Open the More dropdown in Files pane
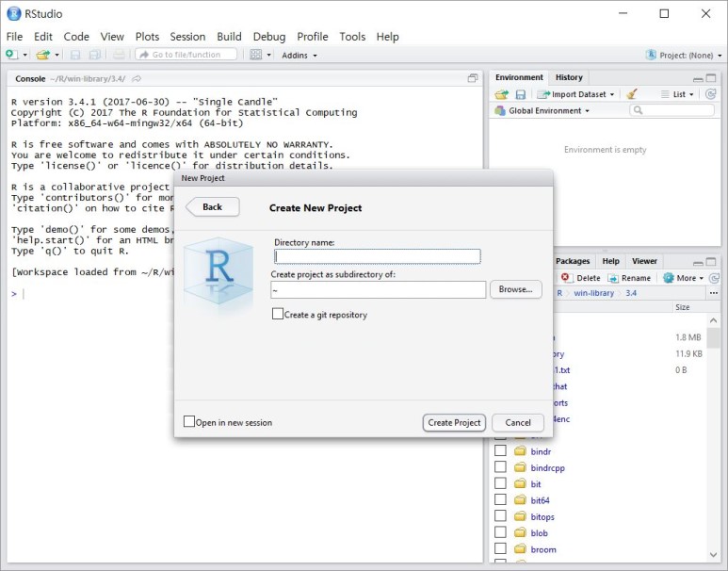The image size is (728, 571). coord(684,278)
